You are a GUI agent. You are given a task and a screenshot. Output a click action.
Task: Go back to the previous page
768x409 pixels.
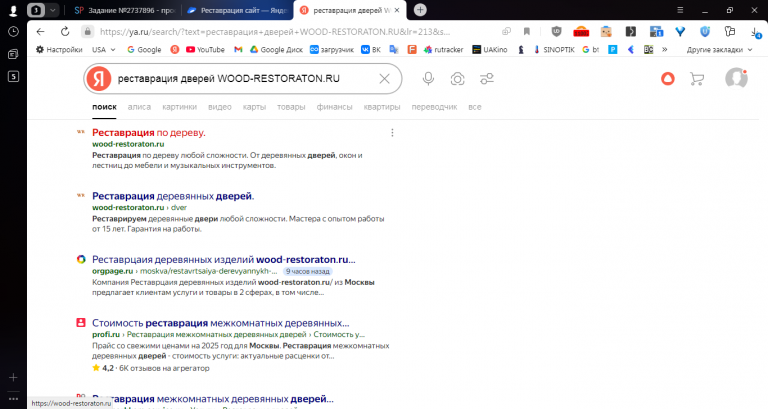(40, 31)
